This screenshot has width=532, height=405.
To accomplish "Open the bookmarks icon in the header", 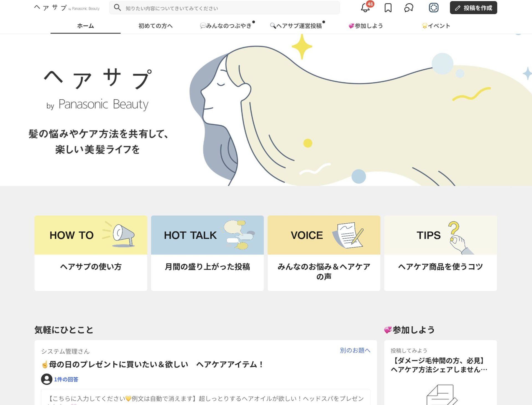I will 388,8.
